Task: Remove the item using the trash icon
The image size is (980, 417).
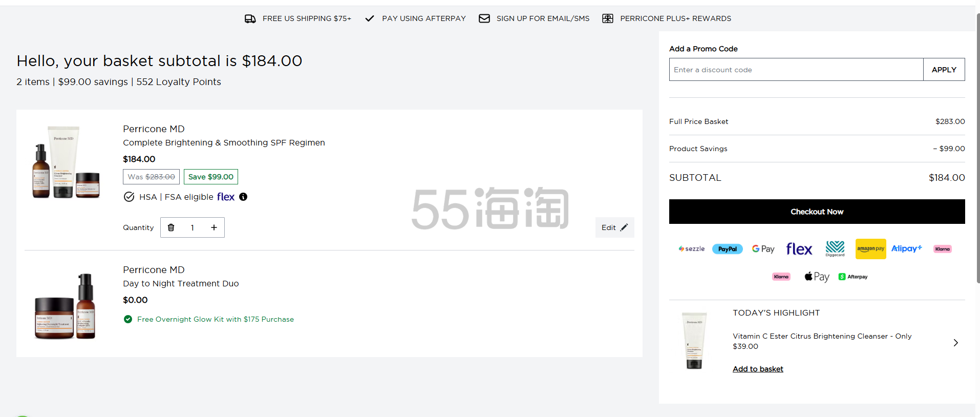Action: pyautogui.click(x=171, y=227)
